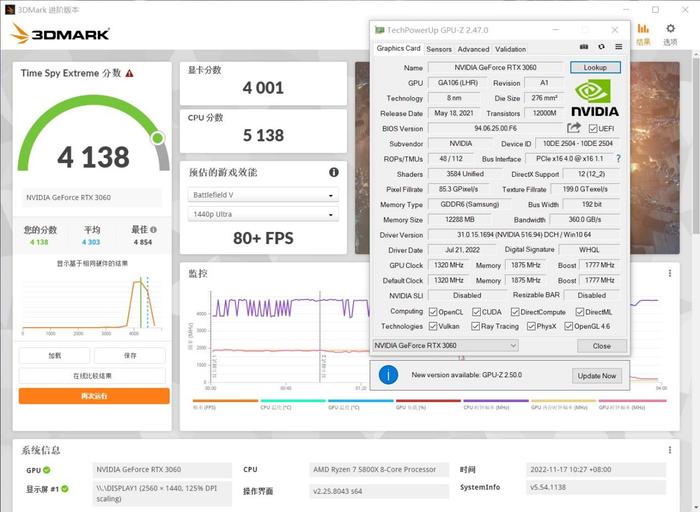Toggle the Ray Tracing checkbox
The image size is (700, 512).
(475, 326)
